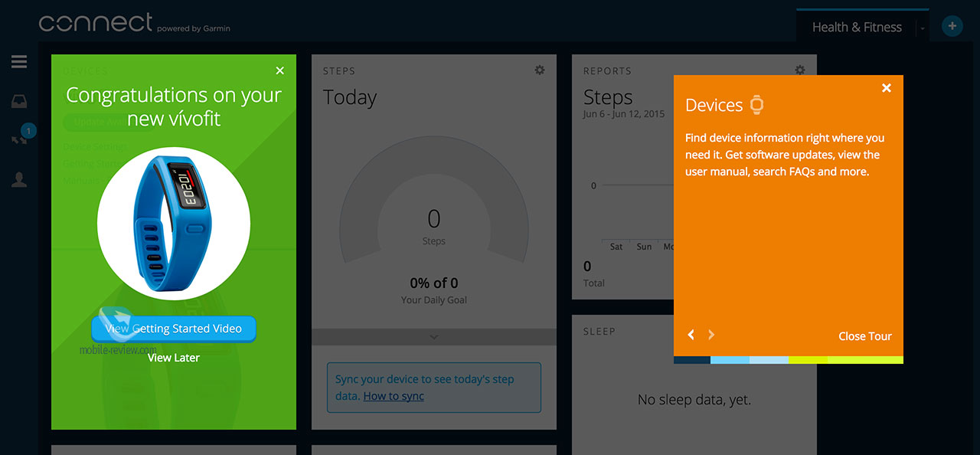980x455 pixels.
Task: Open the Reports widget gear settings
Action: point(800,70)
